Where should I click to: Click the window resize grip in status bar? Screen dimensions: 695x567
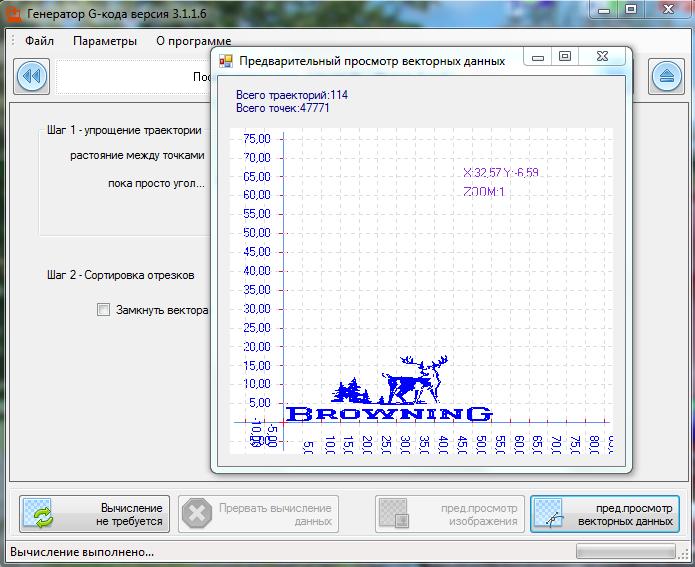tap(684, 552)
